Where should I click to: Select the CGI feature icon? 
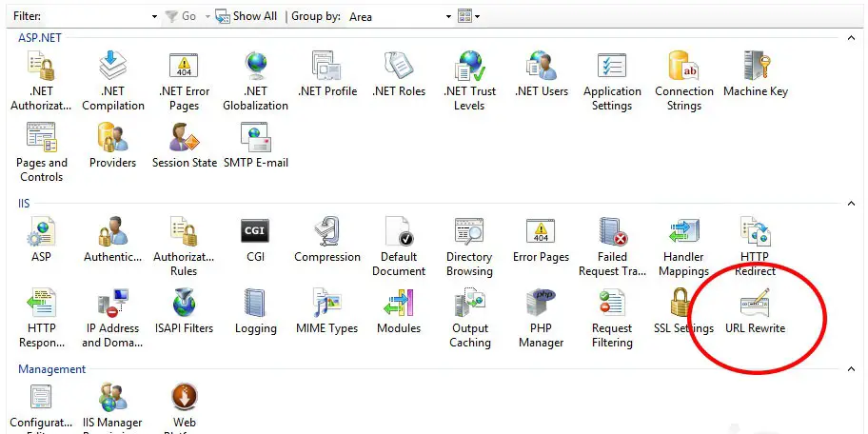pos(255,240)
